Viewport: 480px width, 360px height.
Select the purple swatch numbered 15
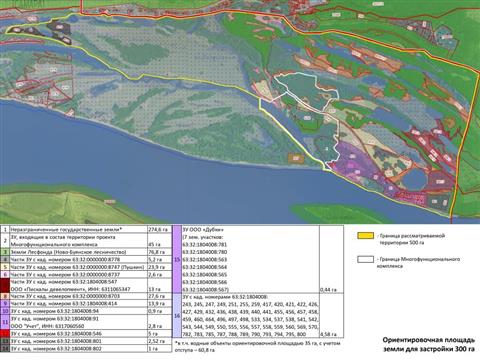(177, 259)
